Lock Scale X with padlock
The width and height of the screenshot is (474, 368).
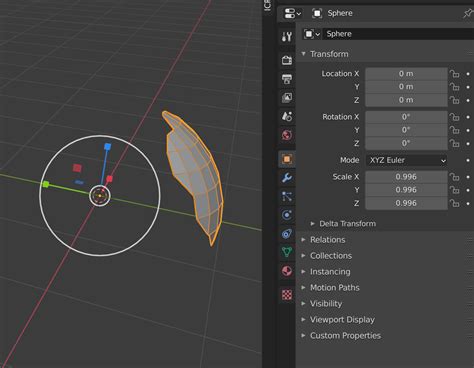pyautogui.click(x=454, y=177)
